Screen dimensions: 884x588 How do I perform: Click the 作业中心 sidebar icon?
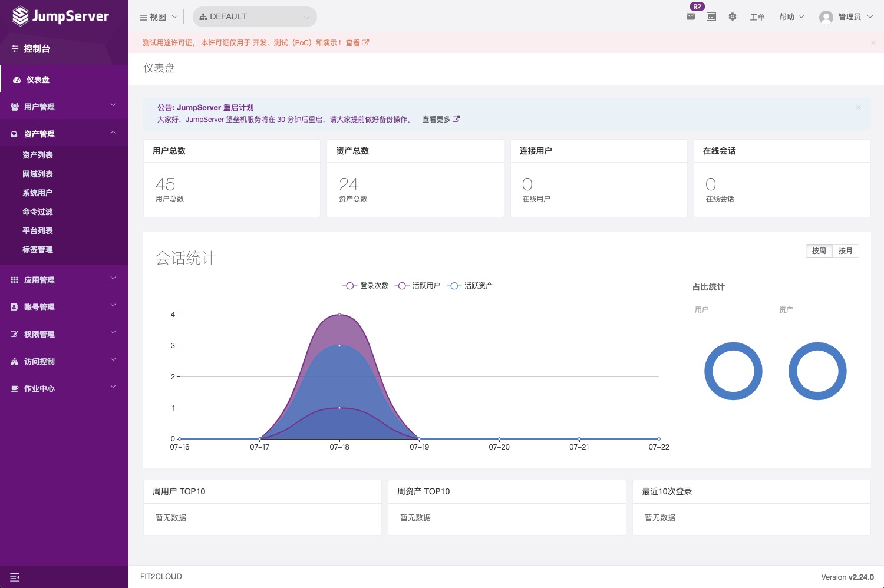pos(14,388)
